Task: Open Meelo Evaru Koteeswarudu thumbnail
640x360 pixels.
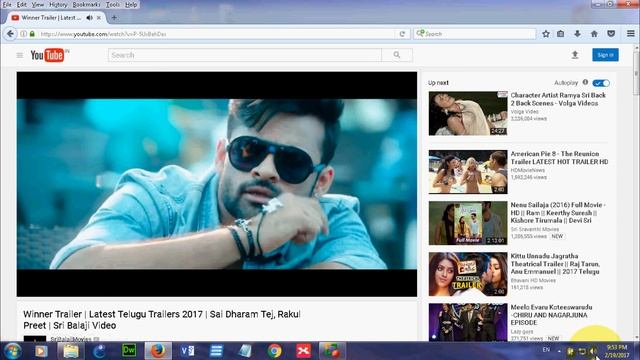Action: [468, 322]
